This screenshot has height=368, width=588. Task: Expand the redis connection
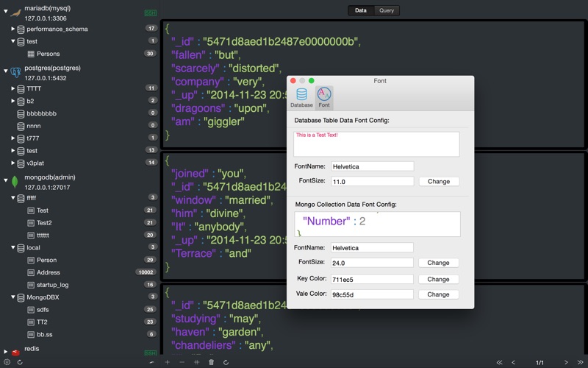[5, 352]
